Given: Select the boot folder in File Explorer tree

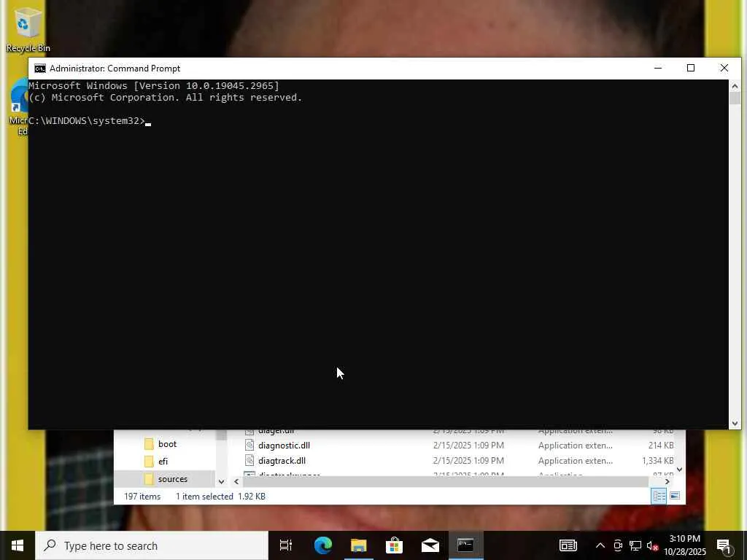Looking at the screenshot, I should [x=167, y=444].
